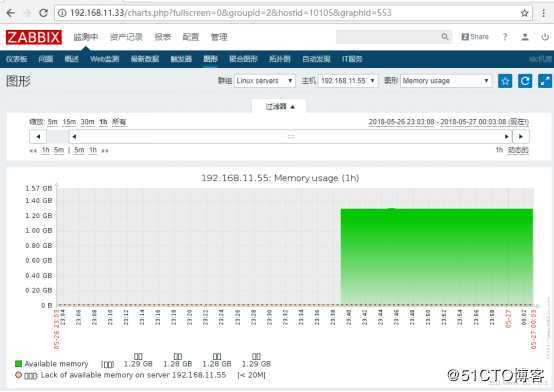The image size is (554, 392).
Task: Move back 1h using left-side 1h link
Action: tap(46, 150)
